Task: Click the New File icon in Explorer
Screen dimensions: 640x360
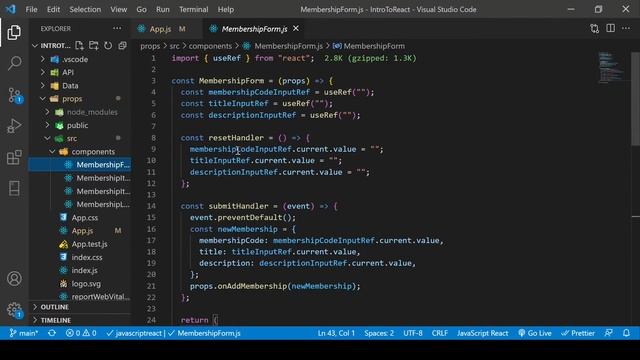Action: [x=79, y=45]
